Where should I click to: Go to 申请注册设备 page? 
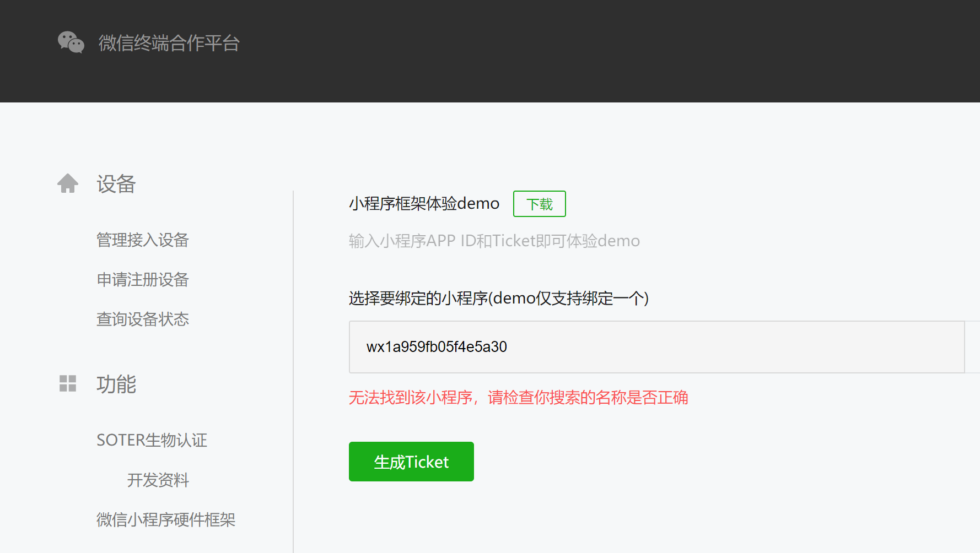[x=143, y=280]
